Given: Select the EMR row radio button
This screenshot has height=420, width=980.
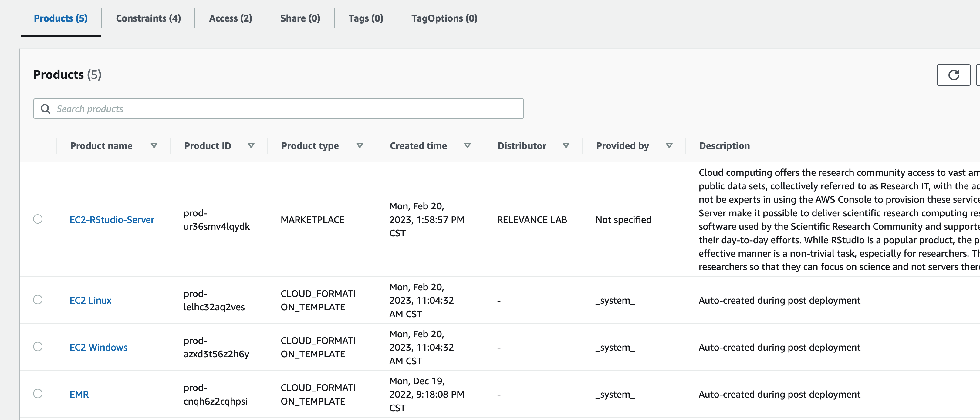Looking at the screenshot, I should [x=38, y=394].
